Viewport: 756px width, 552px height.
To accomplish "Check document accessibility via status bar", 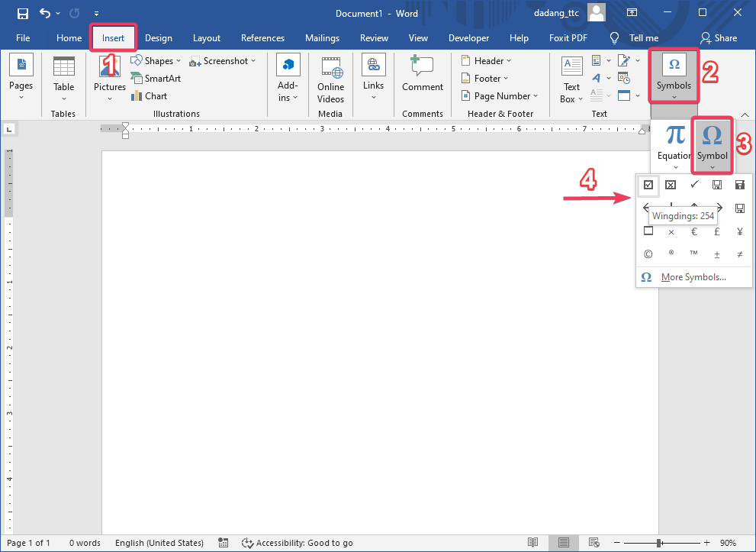I will pyautogui.click(x=298, y=543).
